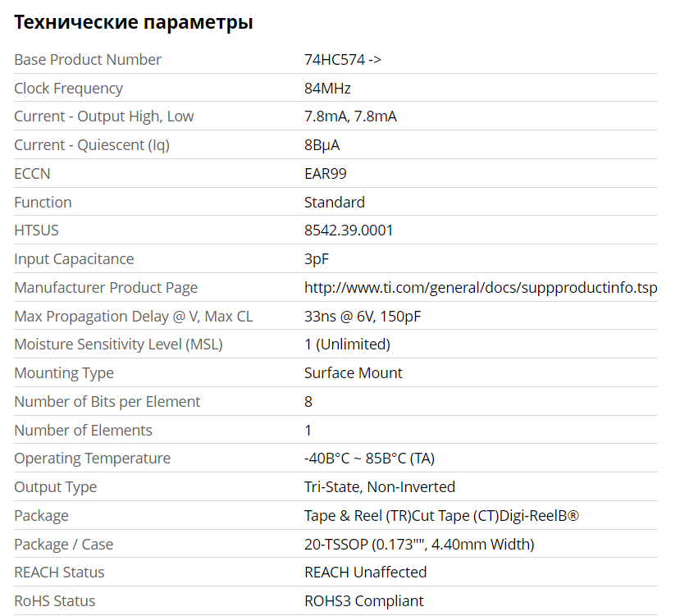
Task: Click the REACH Unaffected status value
Action: 365,573
